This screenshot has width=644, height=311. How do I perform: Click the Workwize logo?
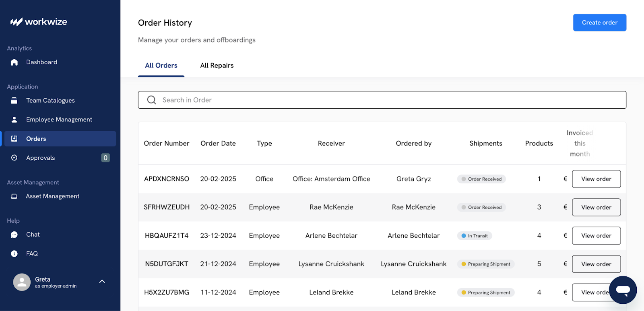coord(39,22)
